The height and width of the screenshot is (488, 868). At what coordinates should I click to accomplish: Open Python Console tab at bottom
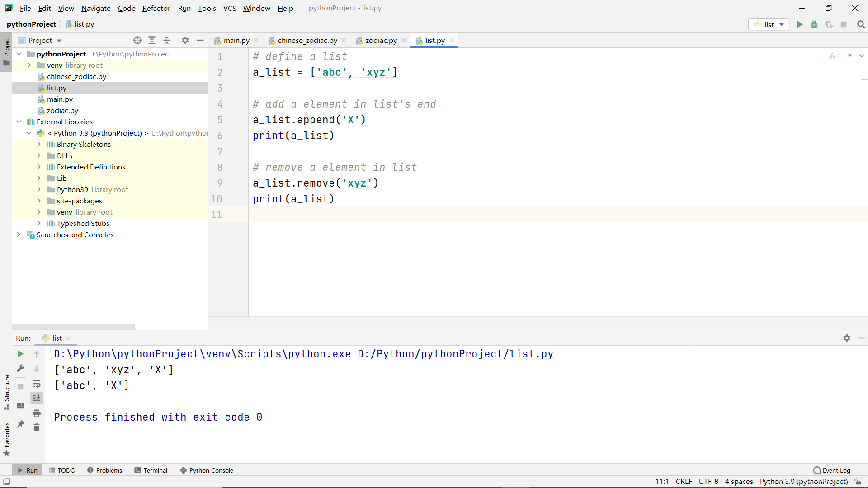pyautogui.click(x=211, y=470)
